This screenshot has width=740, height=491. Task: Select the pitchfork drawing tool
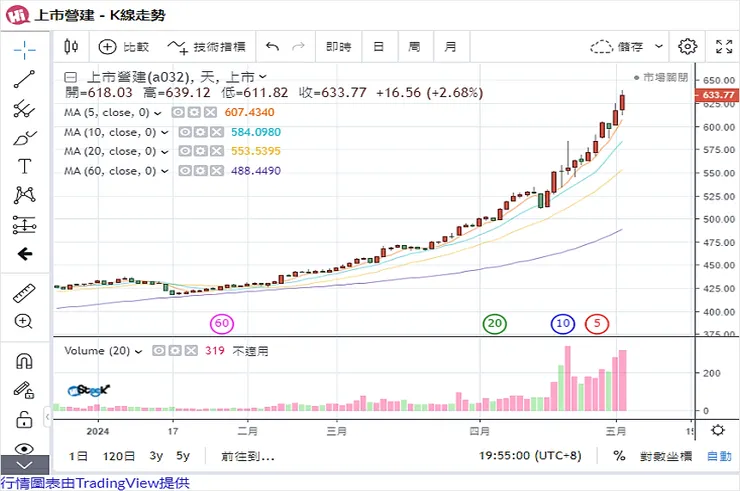[25, 108]
